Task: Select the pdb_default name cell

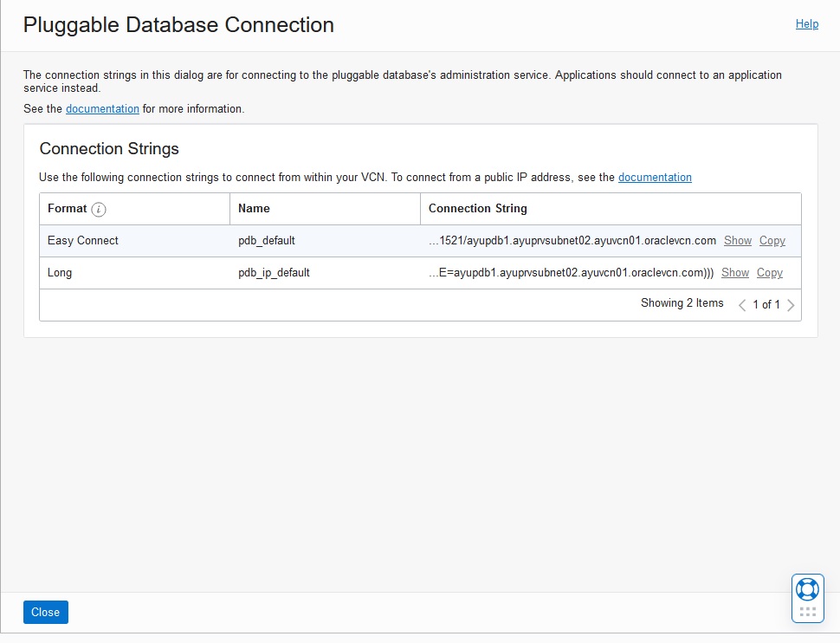Action: point(267,240)
